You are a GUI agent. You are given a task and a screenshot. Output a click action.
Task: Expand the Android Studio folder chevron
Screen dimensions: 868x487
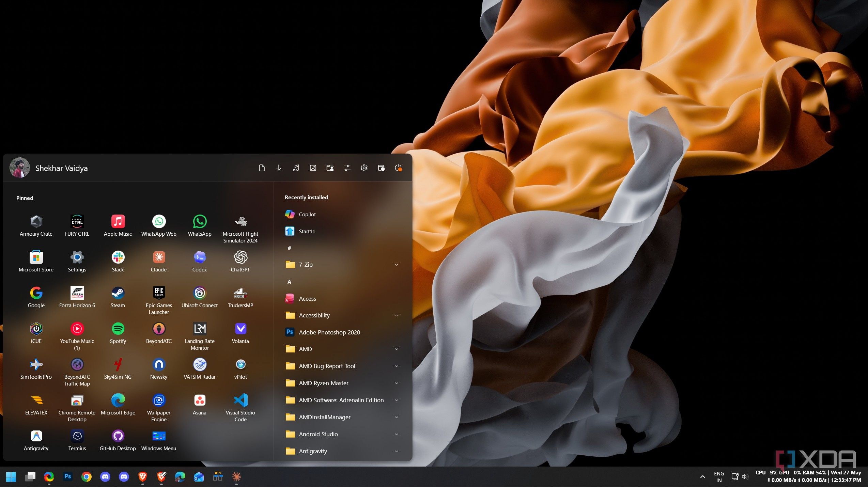[397, 434]
